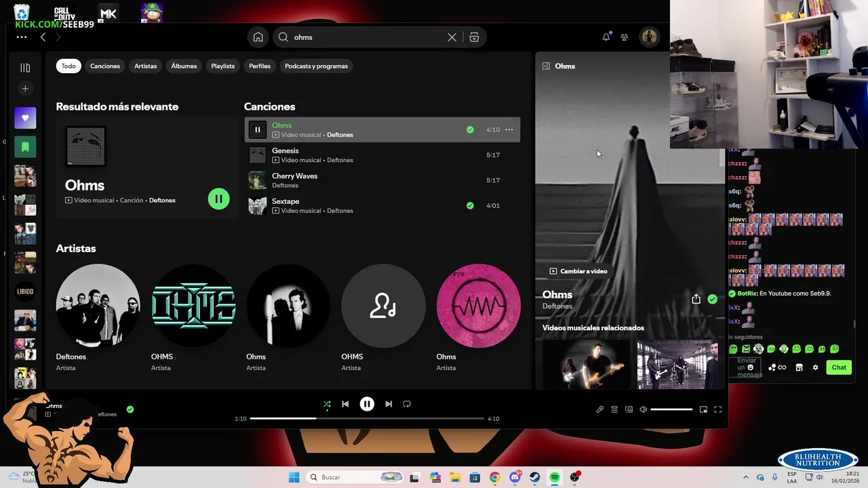Pause the Ohms row in the Canciones list
The height and width of the screenshot is (488, 868).
click(x=257, y=129)
